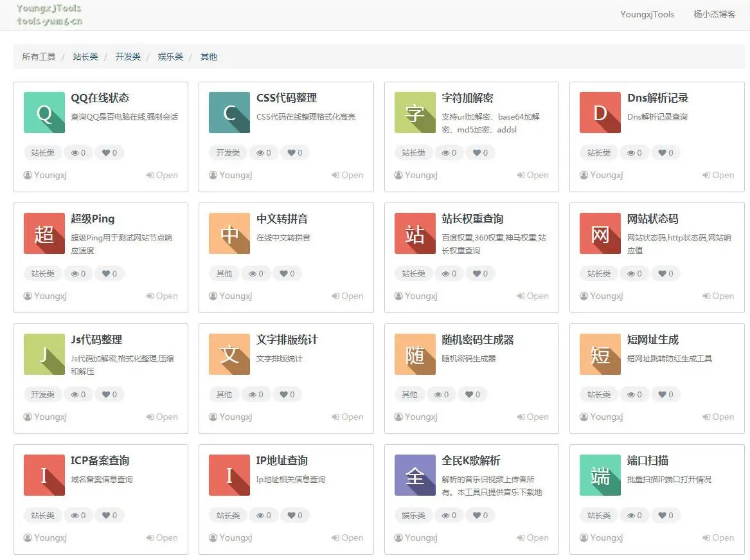Click the green "端" 端口扫描 icon
The width and height of the screenshot is (750, 560).
pyautogui.click(x=600, y=475)
